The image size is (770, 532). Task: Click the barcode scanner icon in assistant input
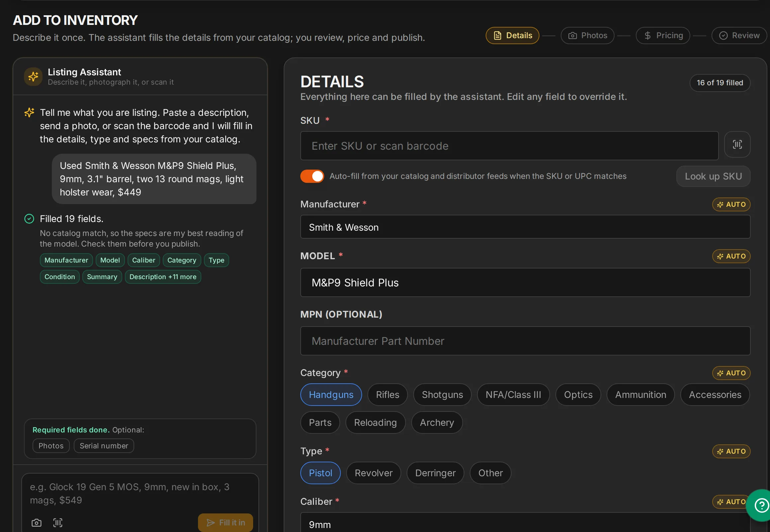pos(58,522)
